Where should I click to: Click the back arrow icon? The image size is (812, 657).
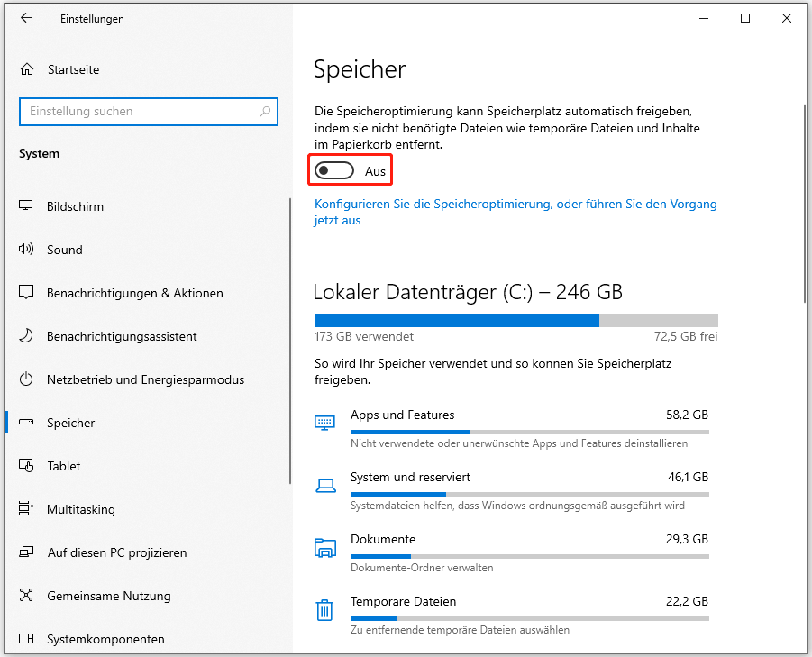tap(26, 18)
